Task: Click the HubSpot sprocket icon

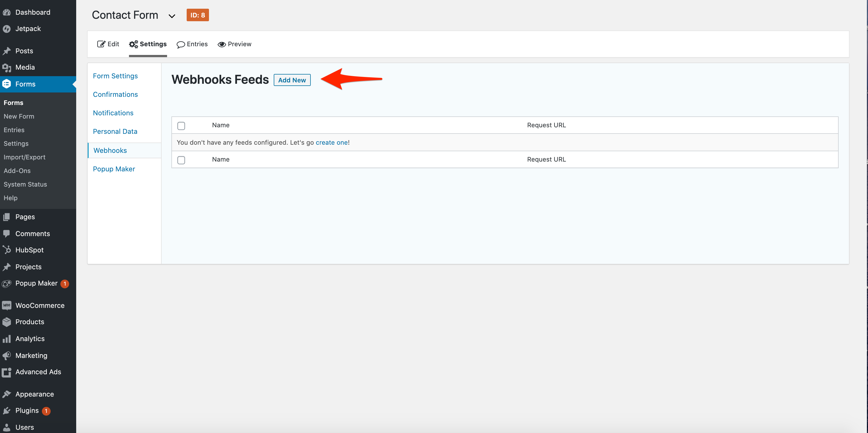Action: (7, 250)
